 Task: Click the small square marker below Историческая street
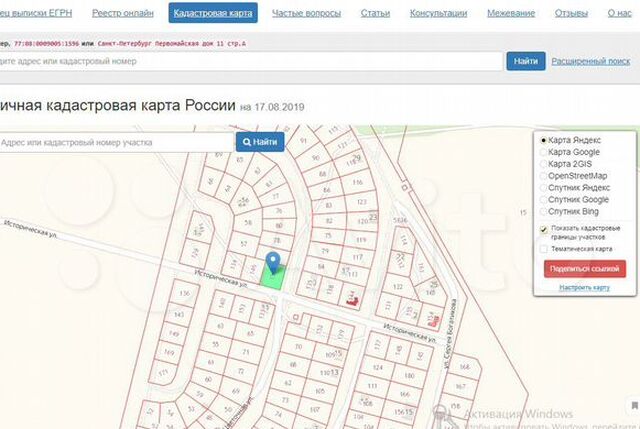[296, 317]
